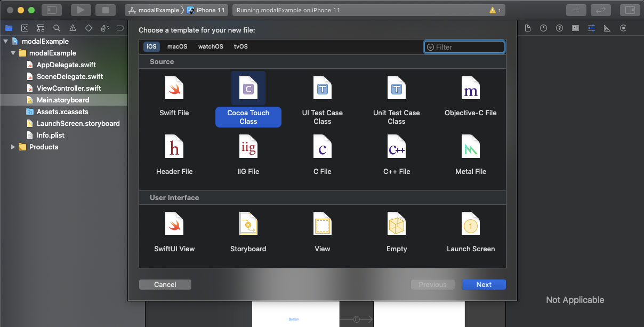Run the project with the play button
644x327 pixels.
click(x=80, y=10)
